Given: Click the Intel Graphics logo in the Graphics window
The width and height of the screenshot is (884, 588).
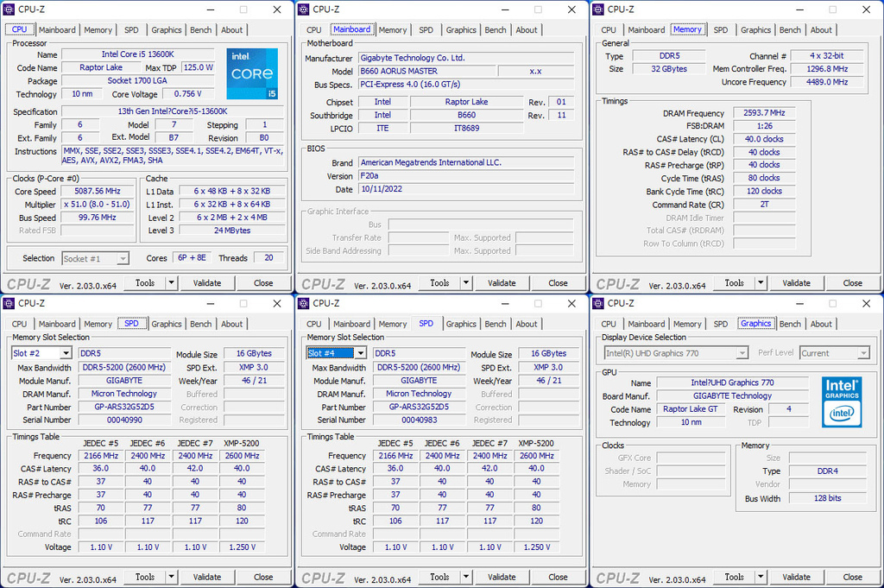Looking at the screenshot, I should (x=841, y=401).
